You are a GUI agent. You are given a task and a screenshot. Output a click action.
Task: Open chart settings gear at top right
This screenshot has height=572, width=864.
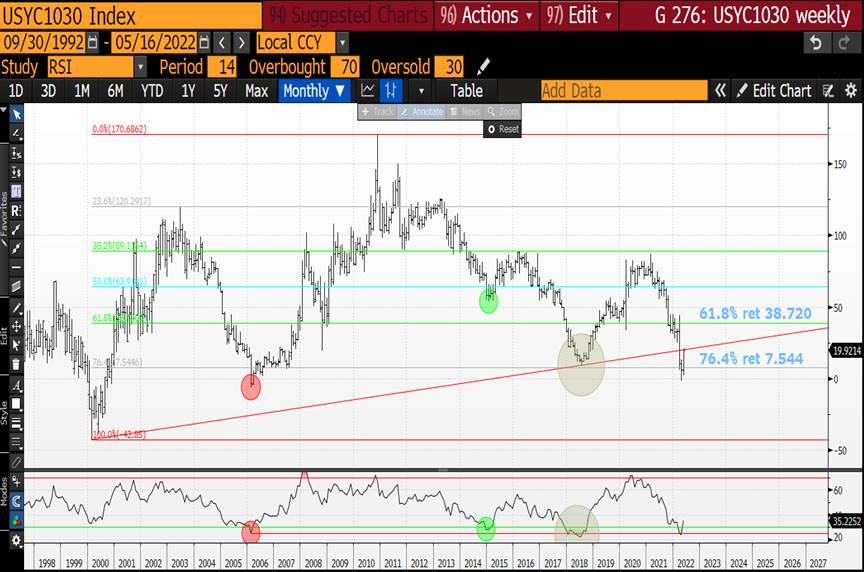tap(851, 90)
